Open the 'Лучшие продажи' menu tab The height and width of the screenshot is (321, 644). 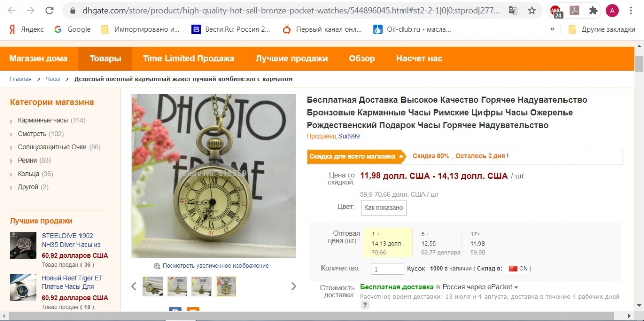click(x=291, y=59)
